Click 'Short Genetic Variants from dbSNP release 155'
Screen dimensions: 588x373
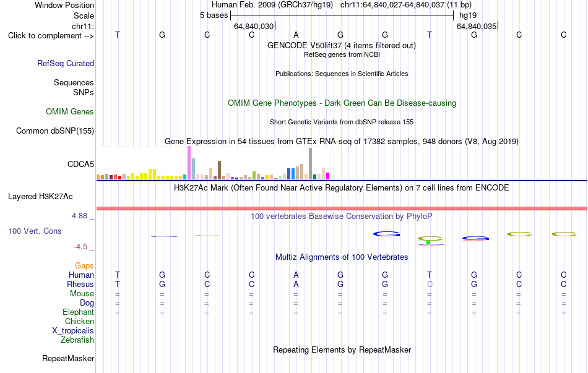click(x=342, y=122)
